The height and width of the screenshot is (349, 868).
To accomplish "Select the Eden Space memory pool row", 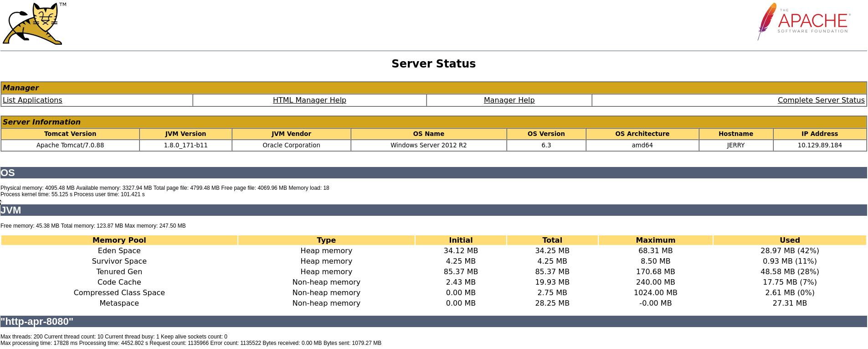I will 119,250.
